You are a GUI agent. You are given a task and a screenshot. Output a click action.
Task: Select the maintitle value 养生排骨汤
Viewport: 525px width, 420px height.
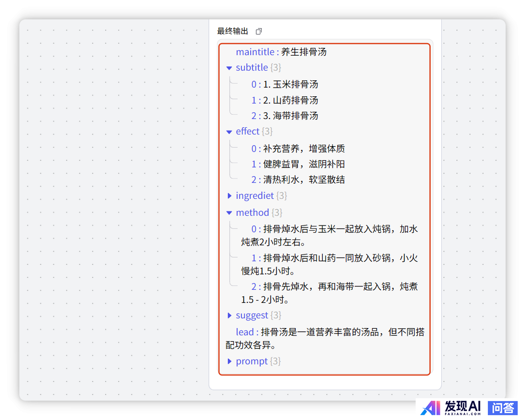coord(303,52)
